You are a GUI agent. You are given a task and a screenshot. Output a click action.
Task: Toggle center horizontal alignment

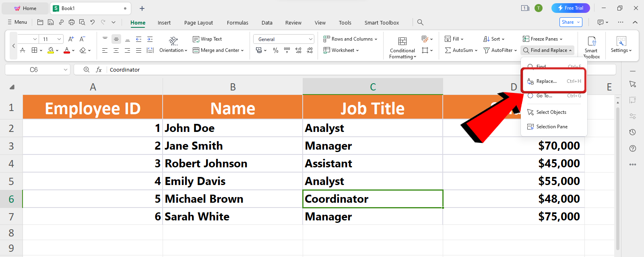click(x=116, y=50)
